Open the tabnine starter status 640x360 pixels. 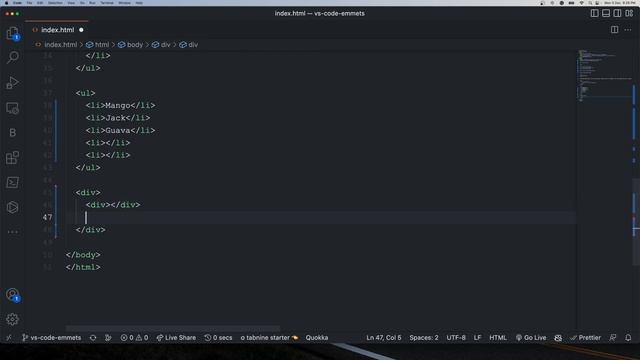[x=269, y=338]
